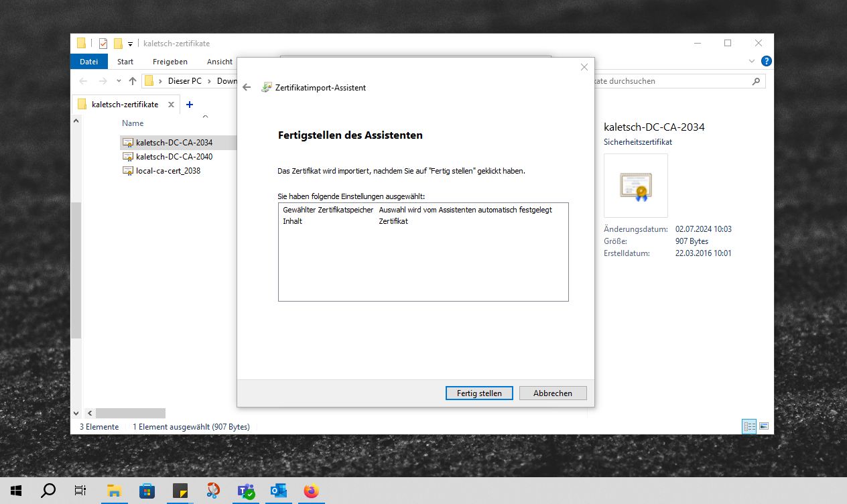Click the certificate preview thumbnail
This screenshot has width=847, height=504.
pyautogui.click(x=635, y=186)
